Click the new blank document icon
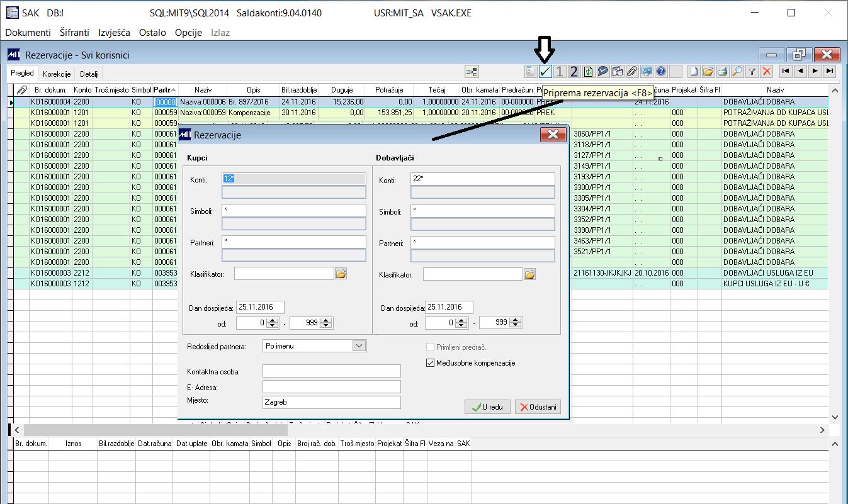 [694, 71]
